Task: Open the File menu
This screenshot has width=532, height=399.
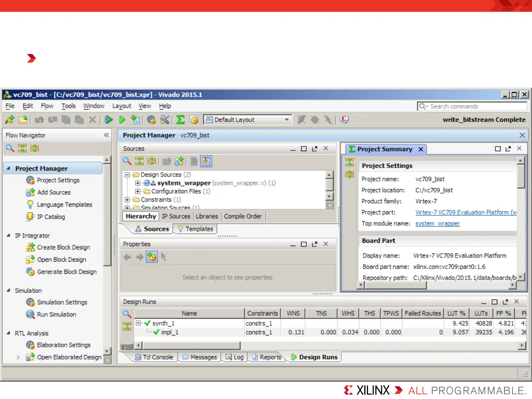Action: point(10,106)
